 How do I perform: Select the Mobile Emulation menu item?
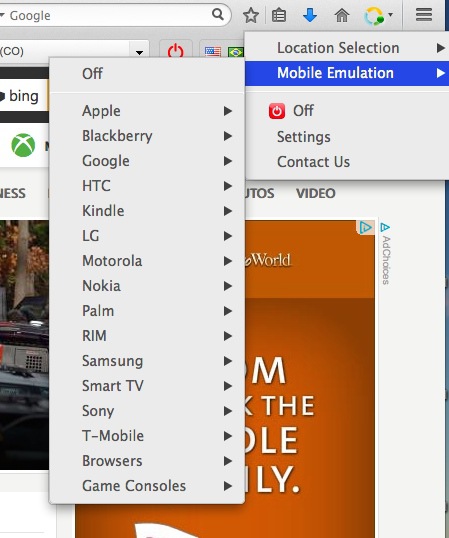click(x=347, y=73)
